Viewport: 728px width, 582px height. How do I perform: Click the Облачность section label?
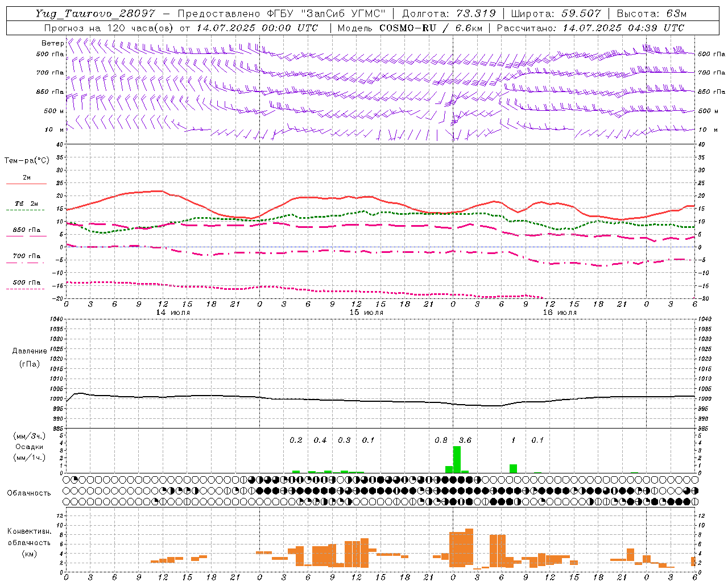pyautogui.click(x=29, y=493)
